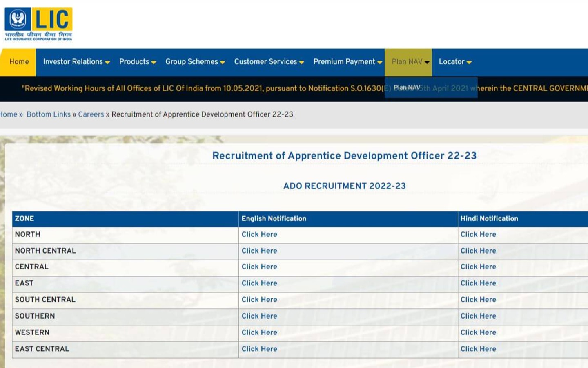Open Careers breadcrumb link
The height and width of the screenshot is (368, 588).
click(91, 114)
